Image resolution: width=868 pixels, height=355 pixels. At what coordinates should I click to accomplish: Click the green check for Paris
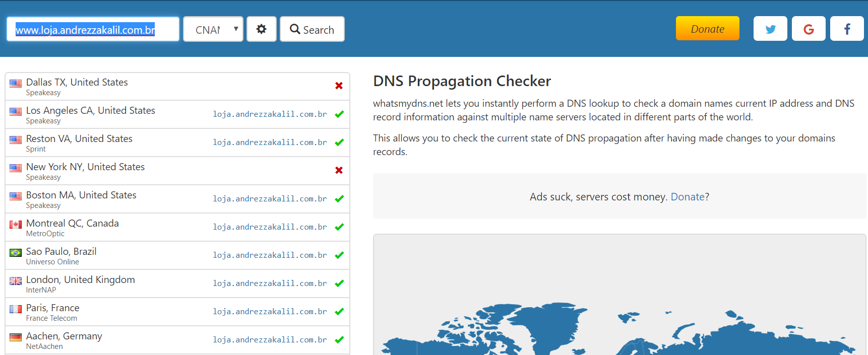point(339,311)
